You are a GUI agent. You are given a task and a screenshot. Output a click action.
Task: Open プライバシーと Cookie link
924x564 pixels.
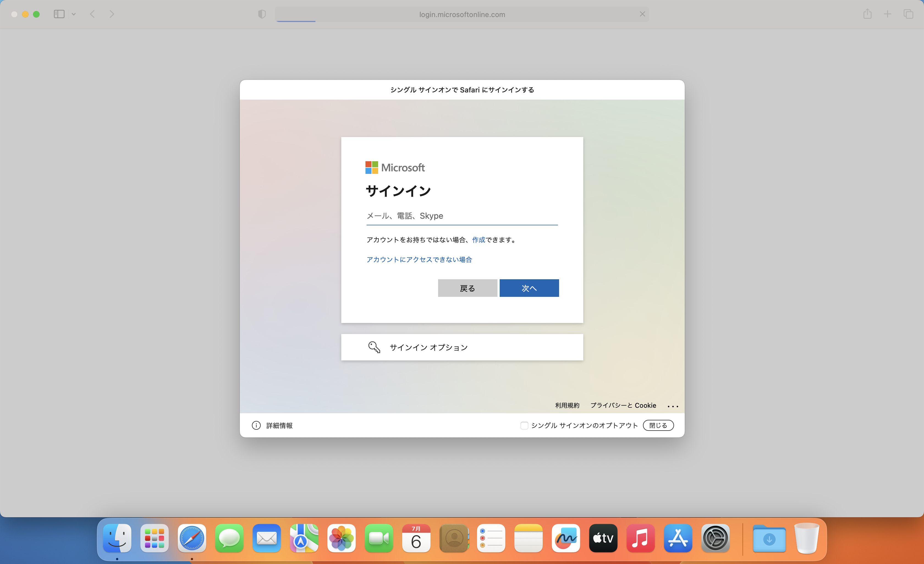(623, 405)
